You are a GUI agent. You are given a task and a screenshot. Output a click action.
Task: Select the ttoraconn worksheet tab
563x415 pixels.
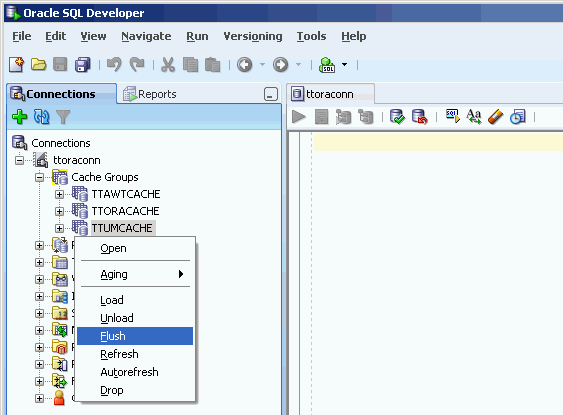click(x=330, y=94)
